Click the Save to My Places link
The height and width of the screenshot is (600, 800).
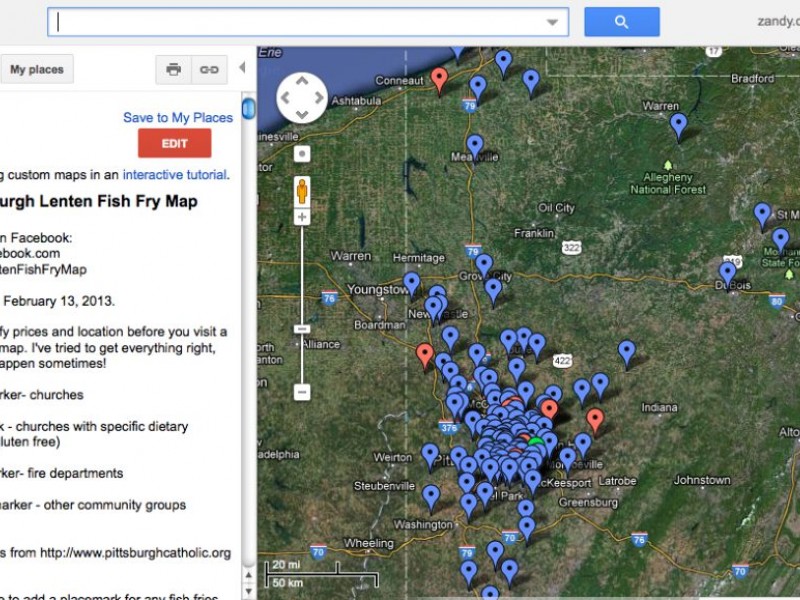tap(177, 117)
